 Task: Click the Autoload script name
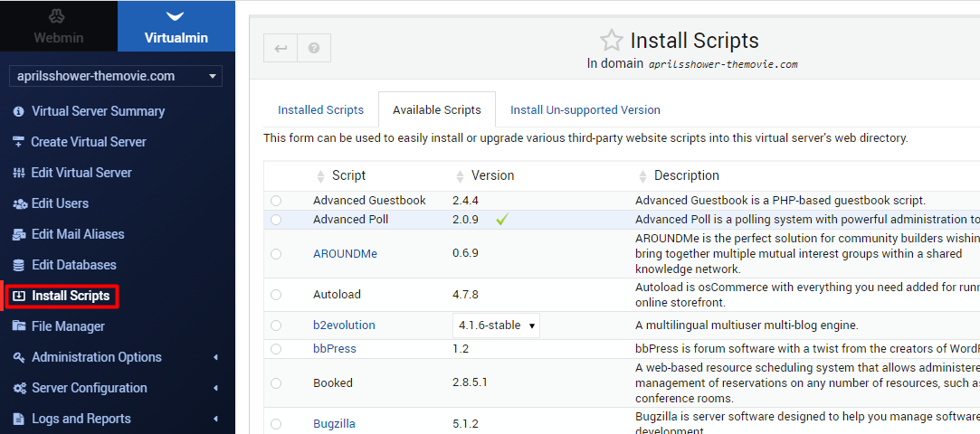coord(337,295)
